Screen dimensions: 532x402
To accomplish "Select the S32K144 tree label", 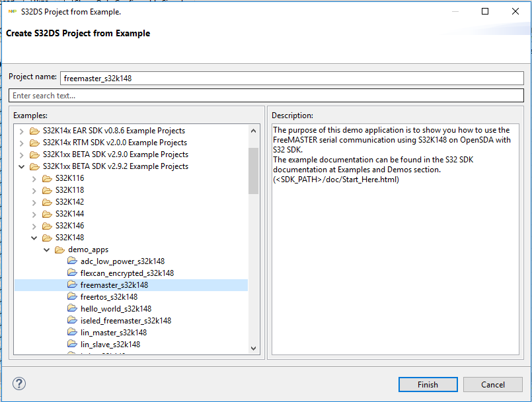I will [69, 214].
